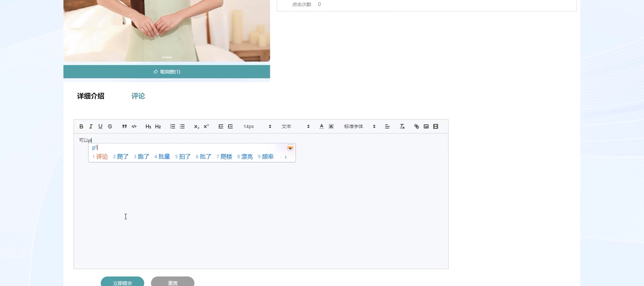Viewport: 644px width, 286px height.
Task: Toggle italic formatting in editor toolbar
Action: (91, 126)
